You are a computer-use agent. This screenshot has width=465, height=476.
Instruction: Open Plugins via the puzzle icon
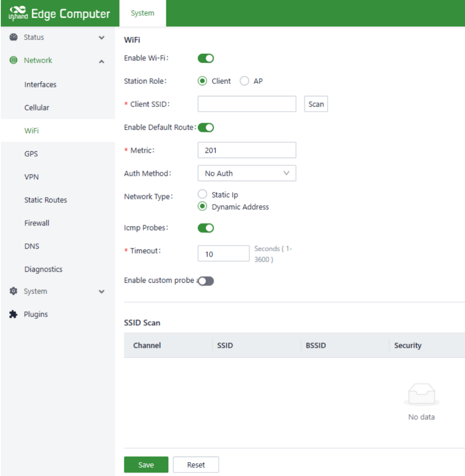[13, 314]
